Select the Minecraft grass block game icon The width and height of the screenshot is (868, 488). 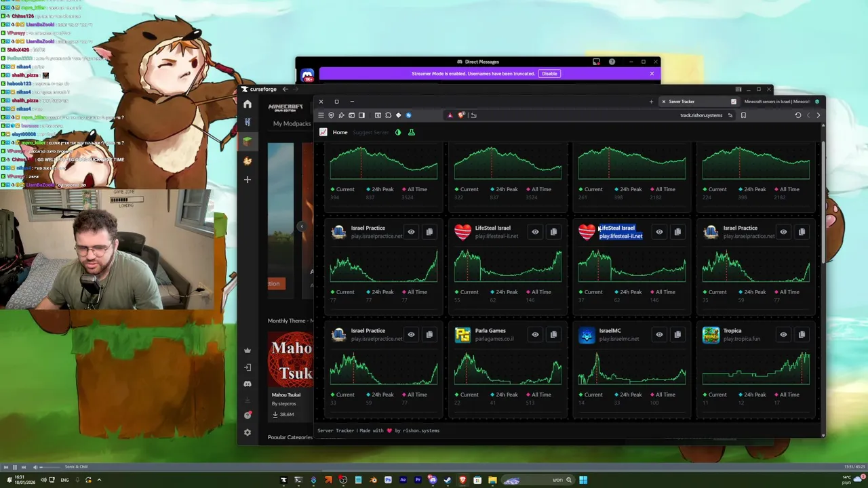pos(248,141)
